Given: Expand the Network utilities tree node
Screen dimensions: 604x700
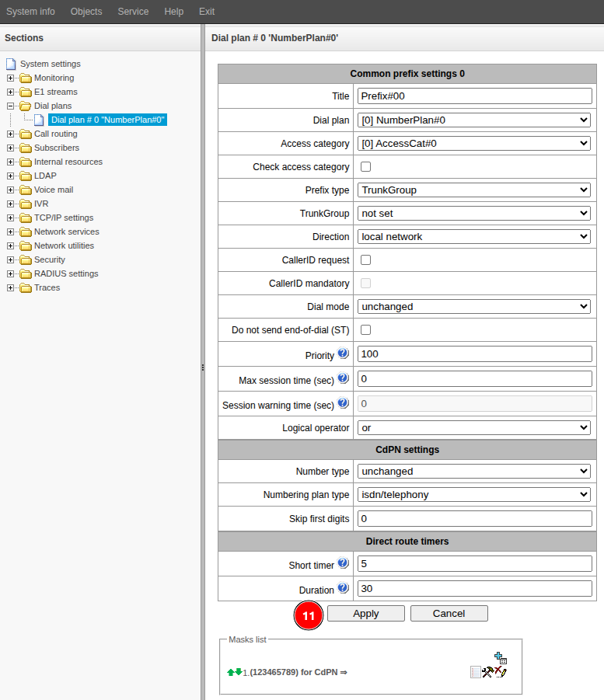Looking at the screenshot, I should [x=10, y=246].
